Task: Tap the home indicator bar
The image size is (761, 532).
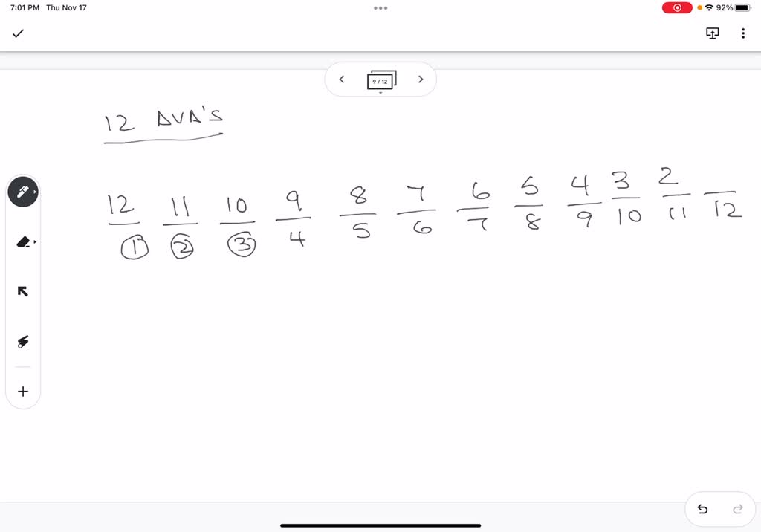Action: [380, 525]
